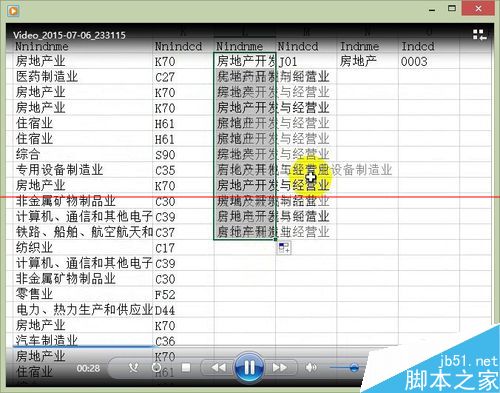Viewport: 500px width, 393px height.
Task: Click the Media Player title bar icon
Action: pos(13,11)
